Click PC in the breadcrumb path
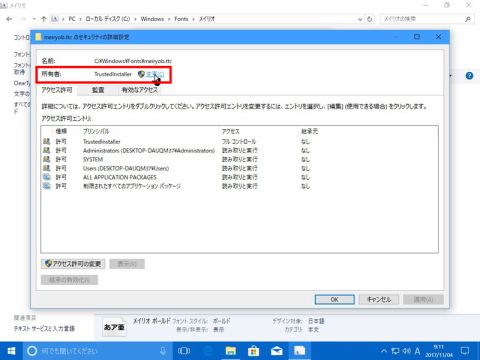Screen dimensions: 480x360 point(72,19)
